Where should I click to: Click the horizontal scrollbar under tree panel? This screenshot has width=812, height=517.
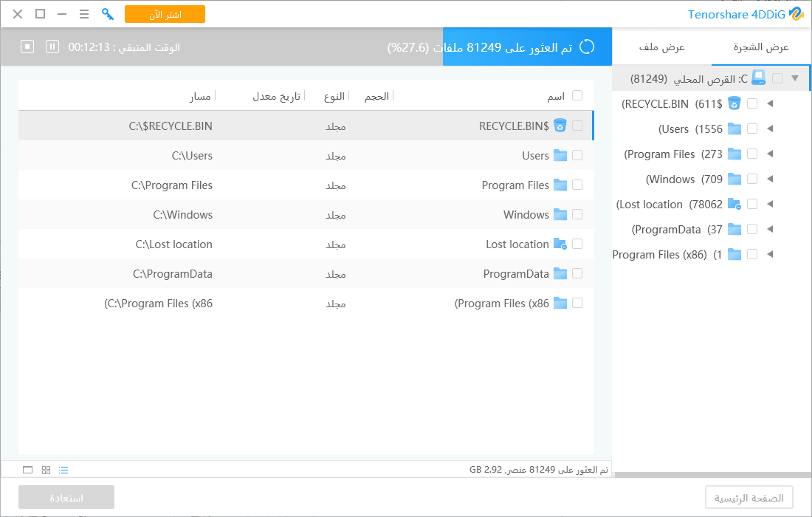click(712, 474)
